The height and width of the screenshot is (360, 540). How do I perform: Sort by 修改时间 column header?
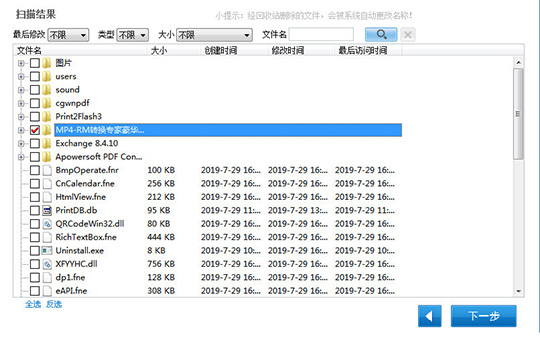coord(300,51)
